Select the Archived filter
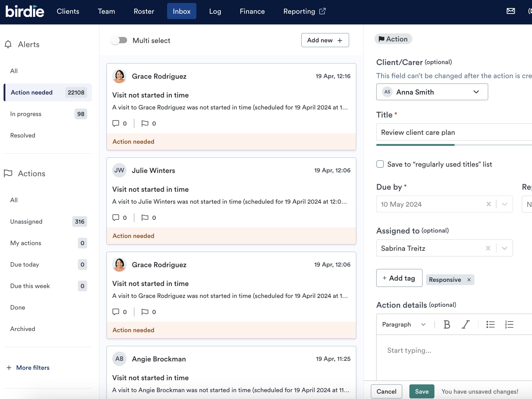The image size is (532, 399). point(48,329)
